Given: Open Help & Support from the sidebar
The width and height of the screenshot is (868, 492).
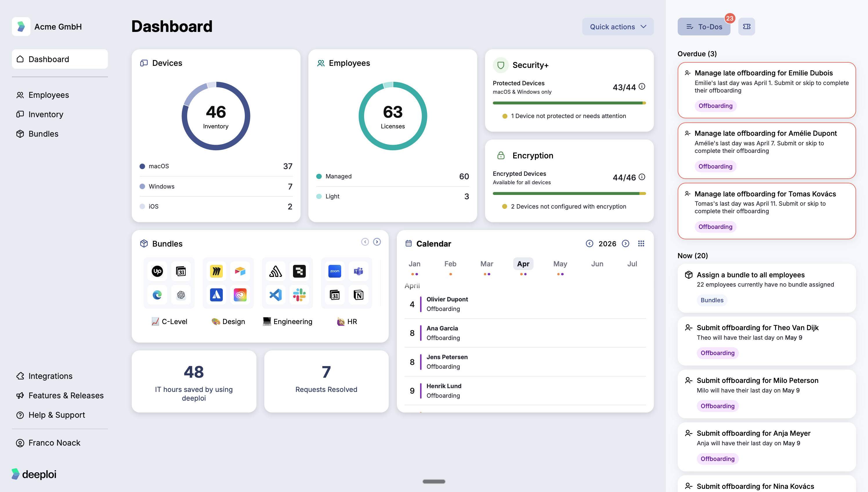Looking at the screenshot, I should (56, 415).
